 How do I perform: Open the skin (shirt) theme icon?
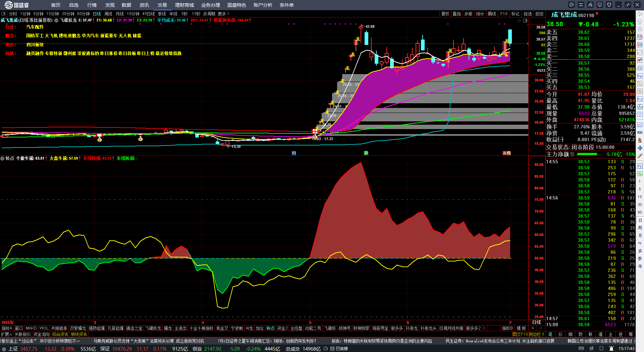pyautogui.click(x=609, y=5)
